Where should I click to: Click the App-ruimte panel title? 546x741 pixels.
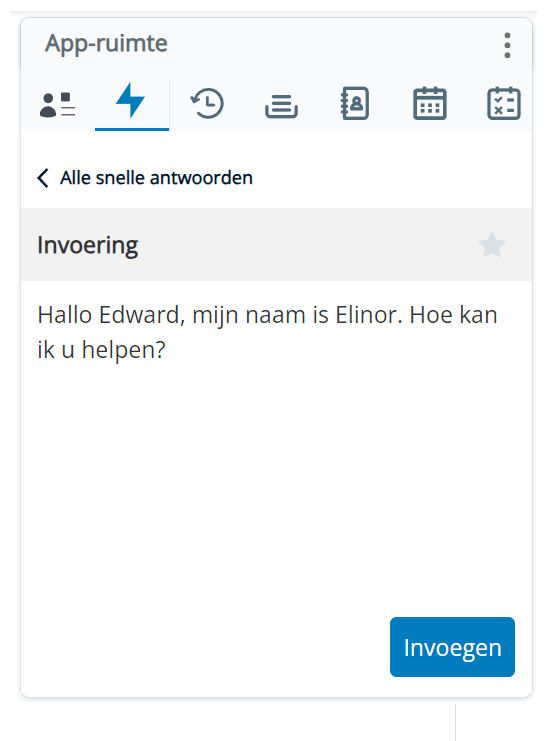click(x=106, y=43)
